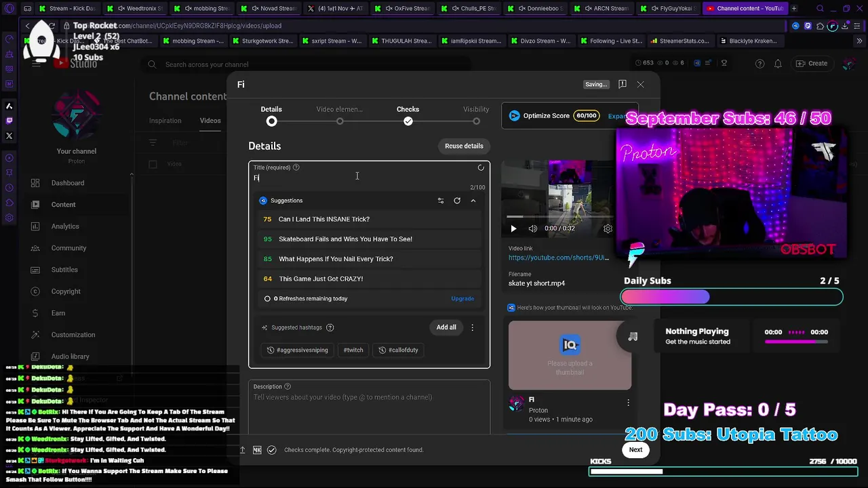
Task: Click the checks complete checkmark icon
Action: [x=272, y=450]
